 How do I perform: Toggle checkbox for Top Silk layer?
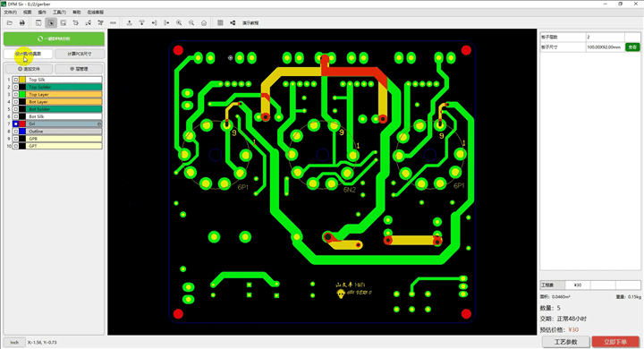tap(15, 80)
